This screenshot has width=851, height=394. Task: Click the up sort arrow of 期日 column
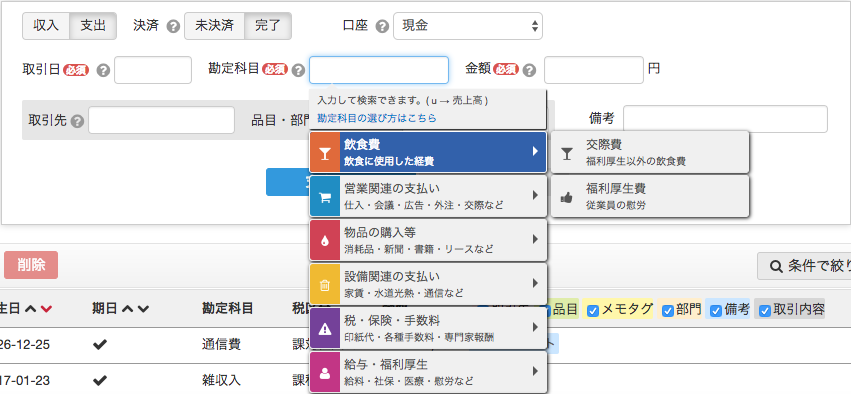127,309
